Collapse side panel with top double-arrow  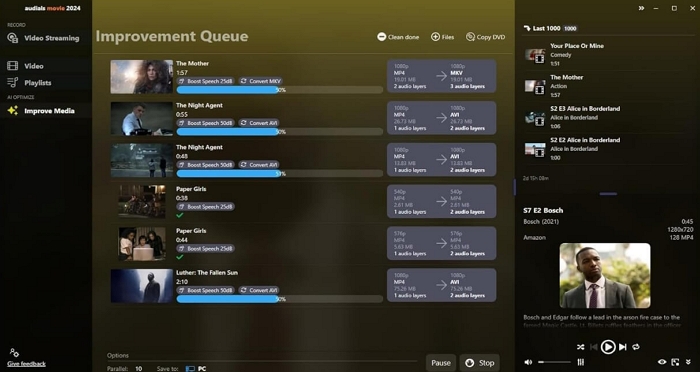[x=642, y=8]
